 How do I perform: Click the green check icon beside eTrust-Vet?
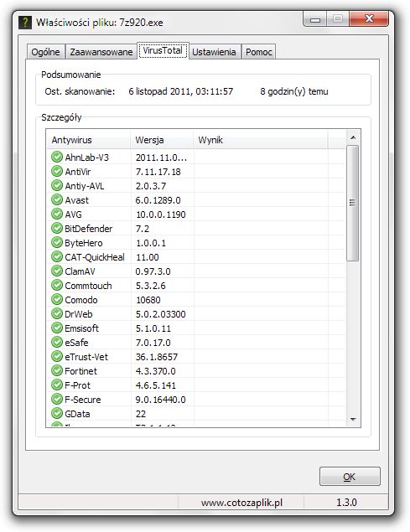point(57,357)
